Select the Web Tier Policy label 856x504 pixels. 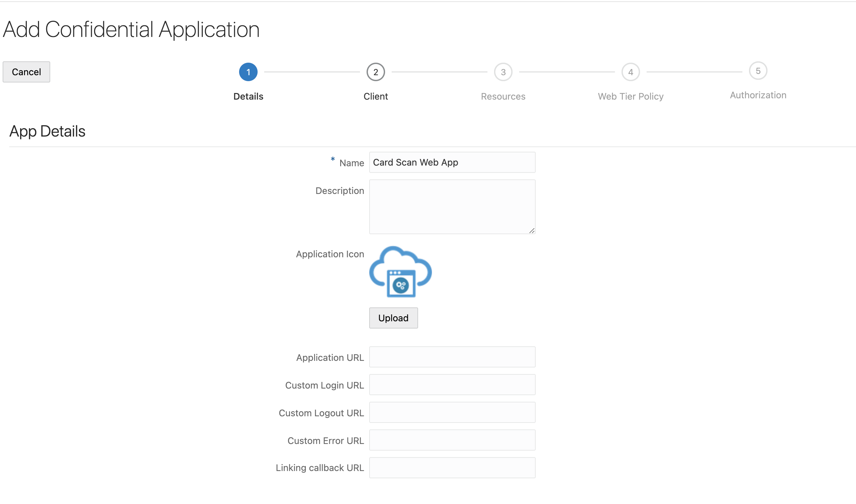tap(630, 96)
